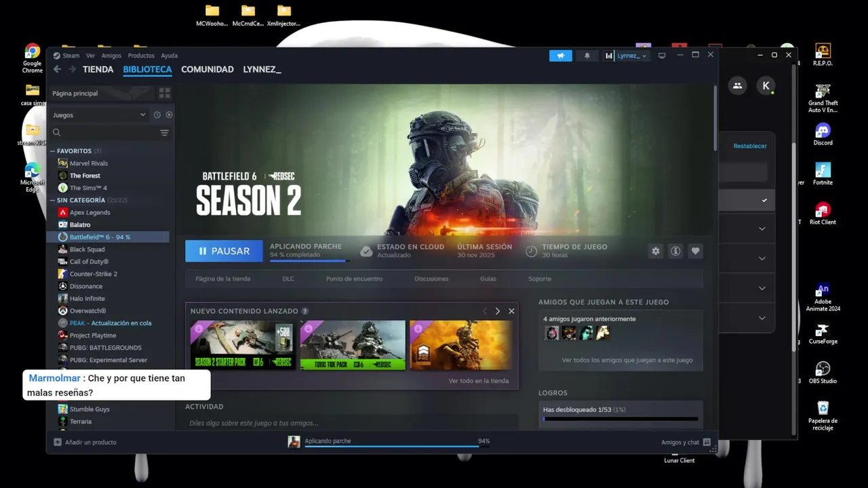Open Fortnite desktop shortcut
This screenshot has width=868, height=488.
pos(823,174)
